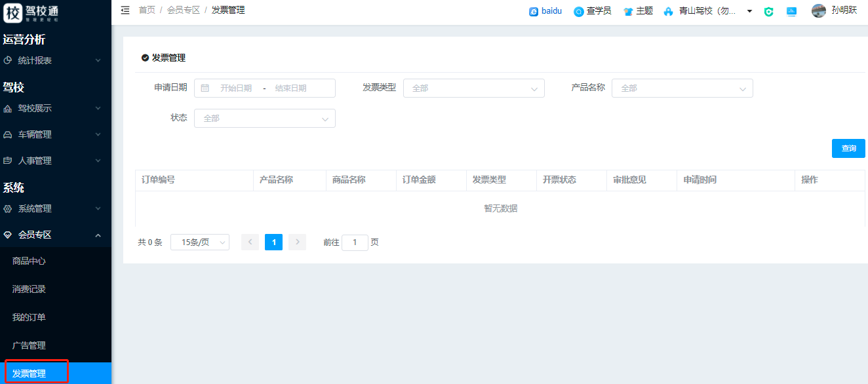868x384 pixels.
Task: Open the 状态 dropdown
Action: coord(265,118)
